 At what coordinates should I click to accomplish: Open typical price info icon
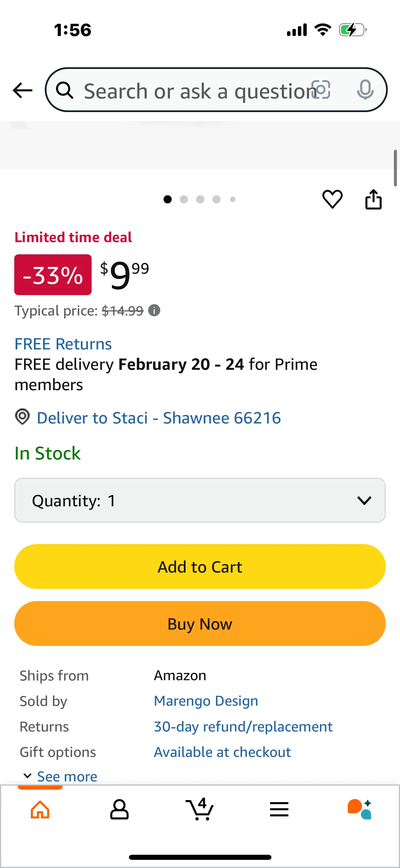point(154,310)
